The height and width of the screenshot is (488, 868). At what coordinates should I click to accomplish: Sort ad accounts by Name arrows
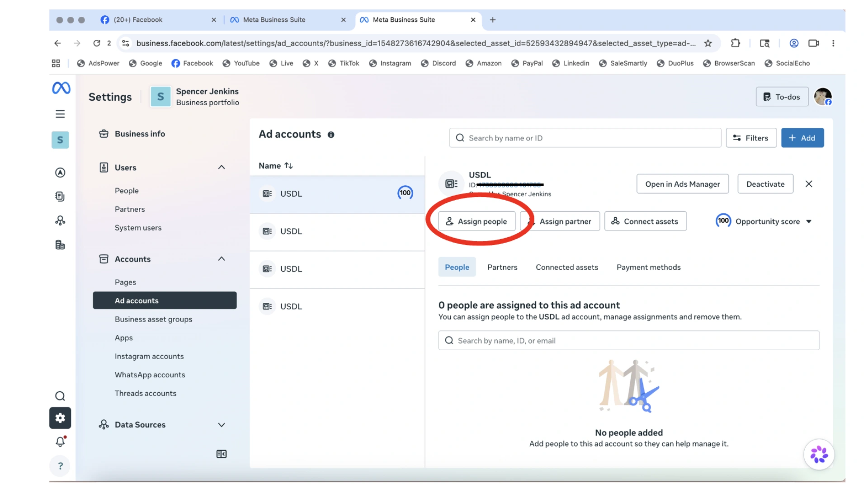288,166
